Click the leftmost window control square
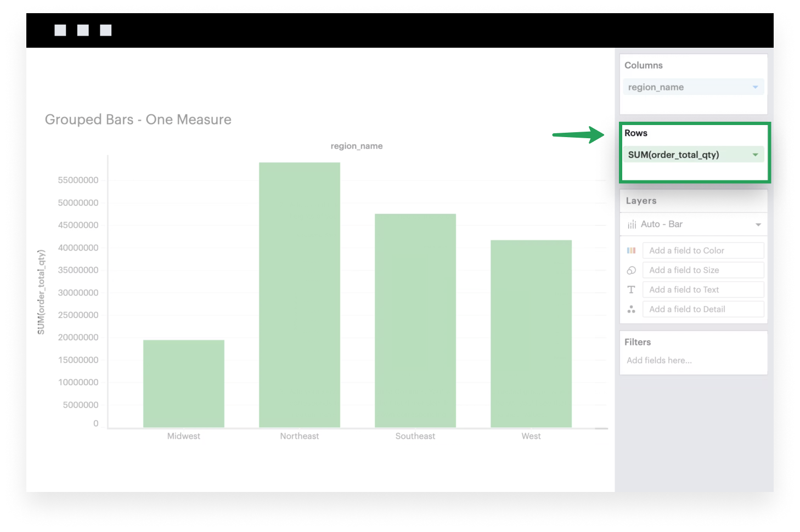The image size is (800, 532). click(59, 30)
